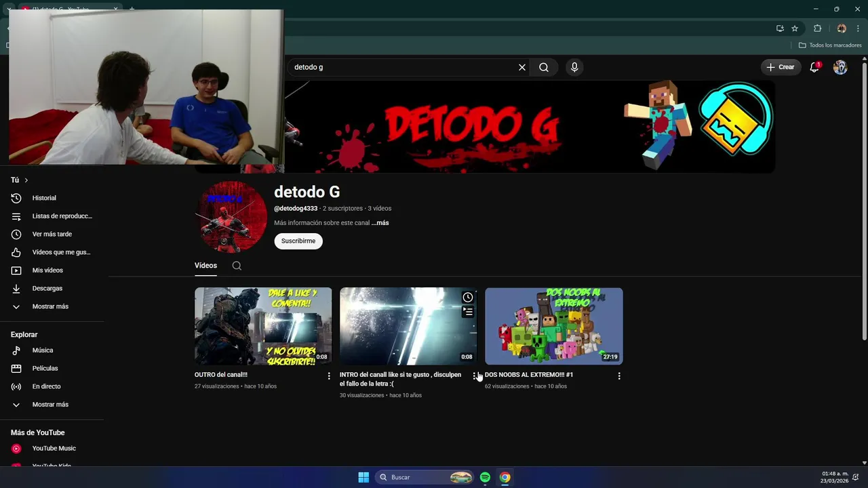This screenshot has width=868, height=488.
Task: Add INTRO video to queue icon
Action: (468, 312)
